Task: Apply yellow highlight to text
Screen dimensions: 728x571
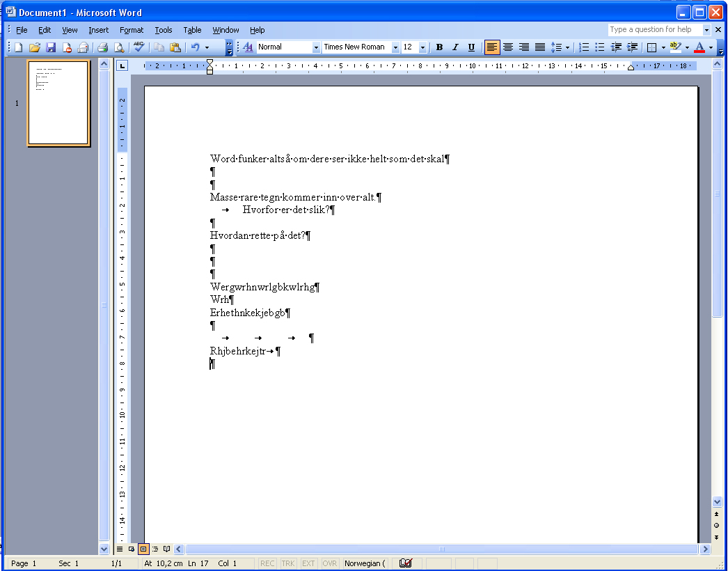Action: (676, 47)
